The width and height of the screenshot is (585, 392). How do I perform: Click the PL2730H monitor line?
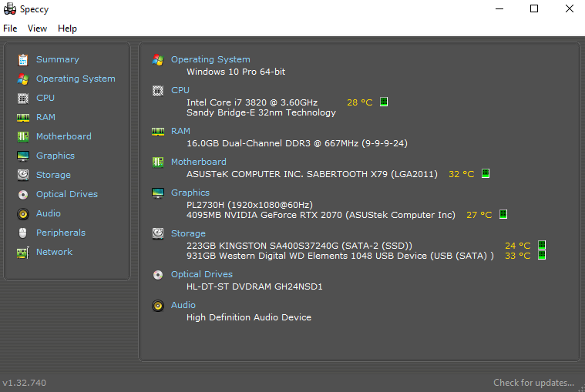coord(250,205)
